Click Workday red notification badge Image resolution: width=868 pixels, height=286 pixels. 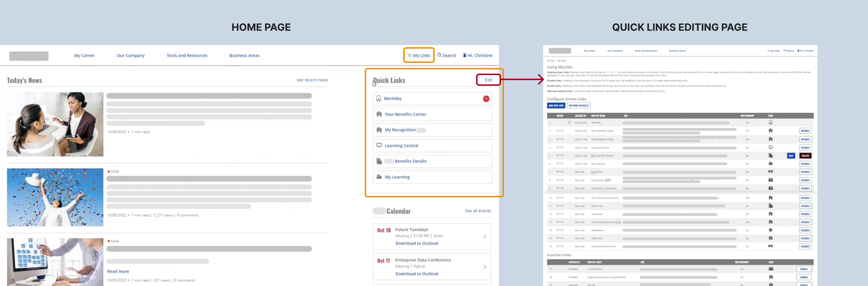coord(486,99)
